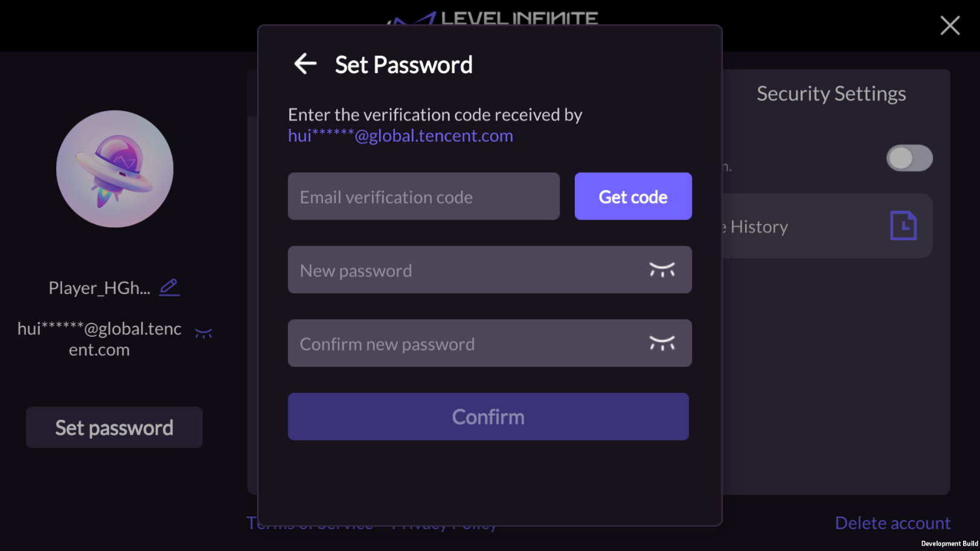Click the masked email link in dialog

(400, 136)
